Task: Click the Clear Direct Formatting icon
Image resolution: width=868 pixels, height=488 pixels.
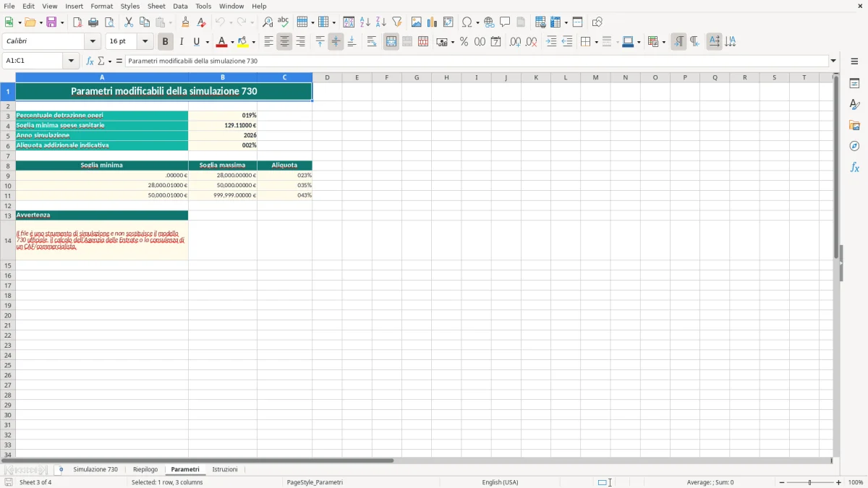Action: point(201,22)
